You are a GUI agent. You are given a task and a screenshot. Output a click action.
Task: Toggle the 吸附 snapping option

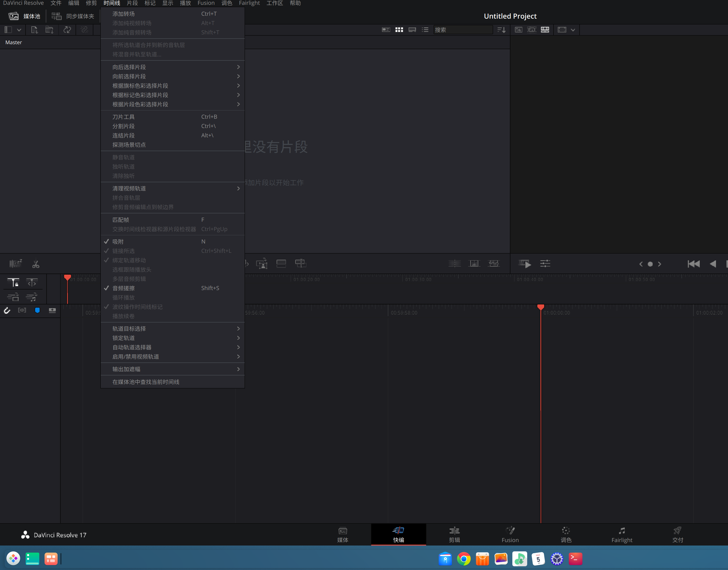pyautogui.click(x=118, y=242)
